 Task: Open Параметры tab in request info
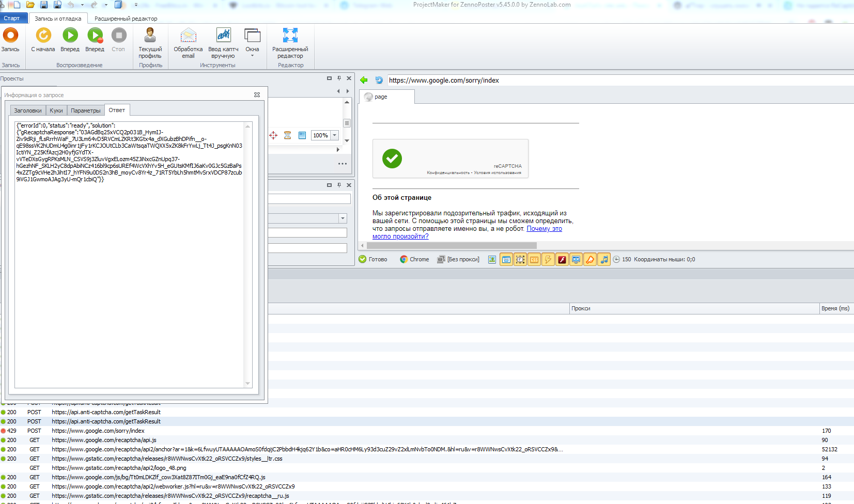86,111
